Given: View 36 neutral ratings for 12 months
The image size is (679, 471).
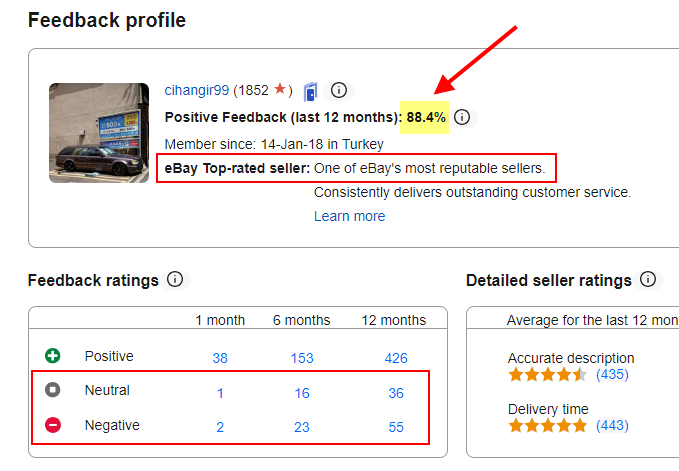Looking at the screenshot, I should point(396,393).
